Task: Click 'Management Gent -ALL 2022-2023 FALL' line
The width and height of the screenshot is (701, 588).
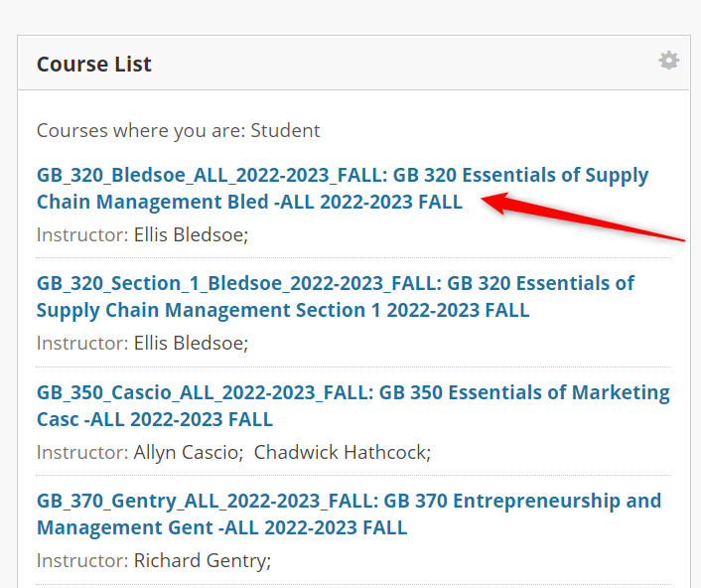Action: pos(221,527)
